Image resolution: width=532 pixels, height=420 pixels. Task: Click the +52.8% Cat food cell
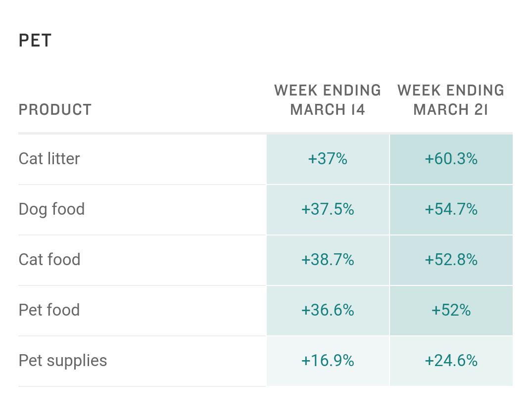[x=451, y=260]
